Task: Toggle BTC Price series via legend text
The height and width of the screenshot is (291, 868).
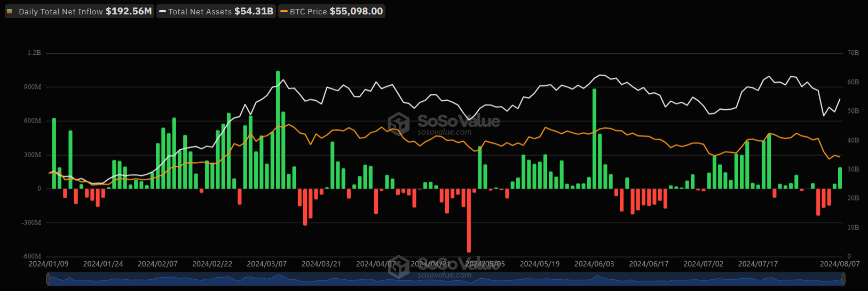Action: coord(308,11)
